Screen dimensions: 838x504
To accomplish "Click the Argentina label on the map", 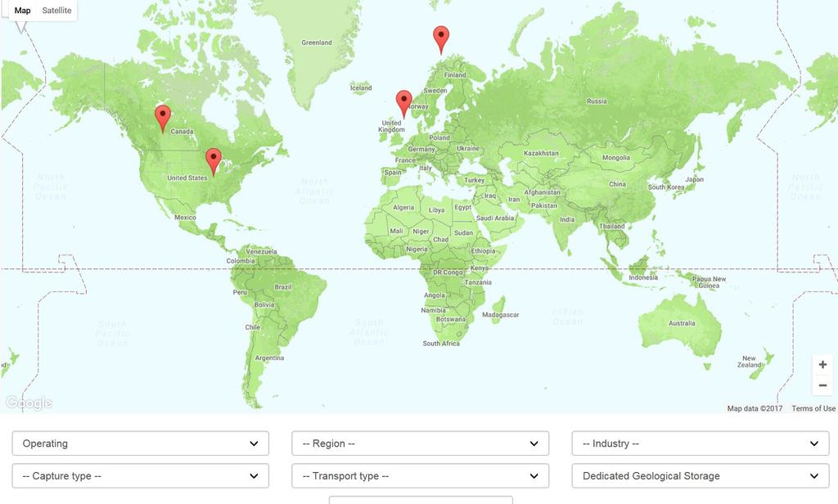I will (x=269, y=358).
